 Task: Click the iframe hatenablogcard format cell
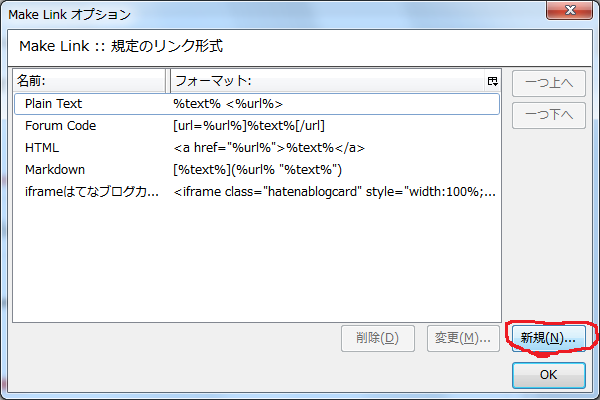click(334, 191)
